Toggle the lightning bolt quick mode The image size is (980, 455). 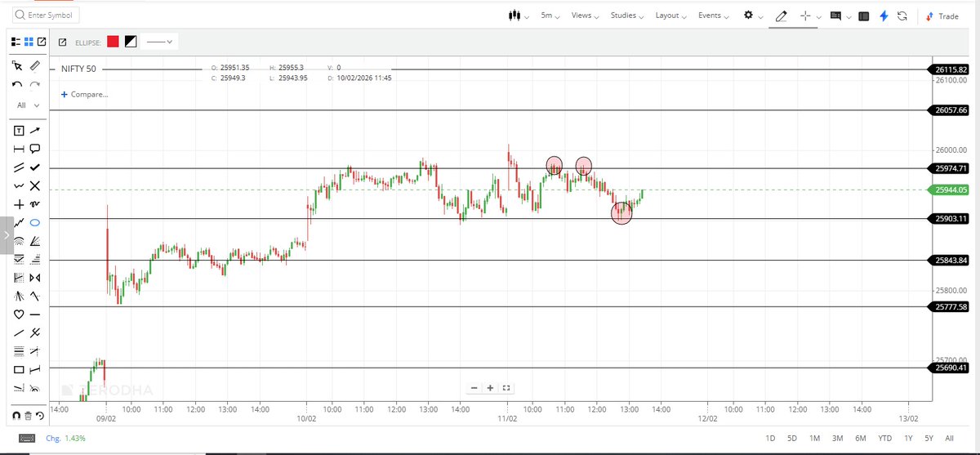pyautogui.click(x=884, y=16)
